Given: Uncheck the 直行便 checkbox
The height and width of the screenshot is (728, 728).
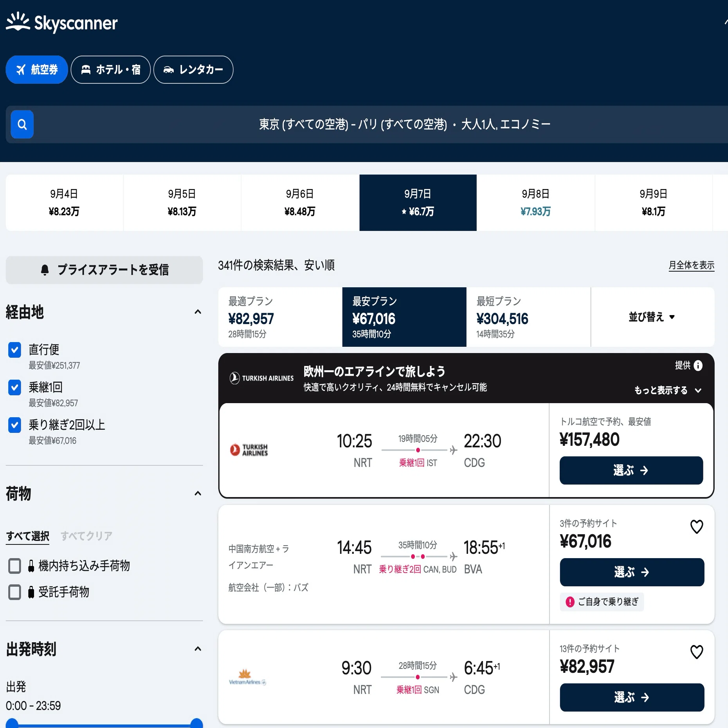Looking at the screenshot, I should click(15, 350).
